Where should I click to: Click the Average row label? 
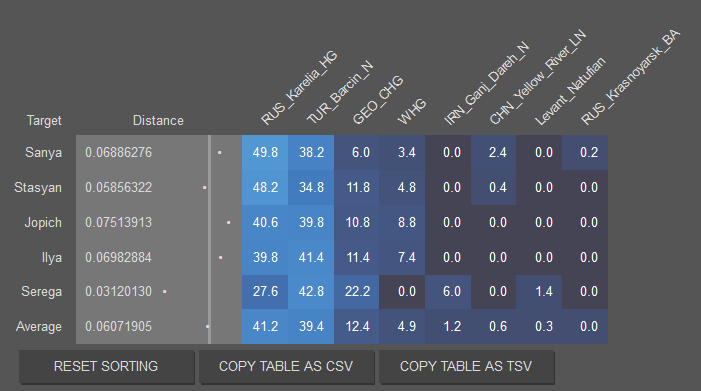(39, 327)
